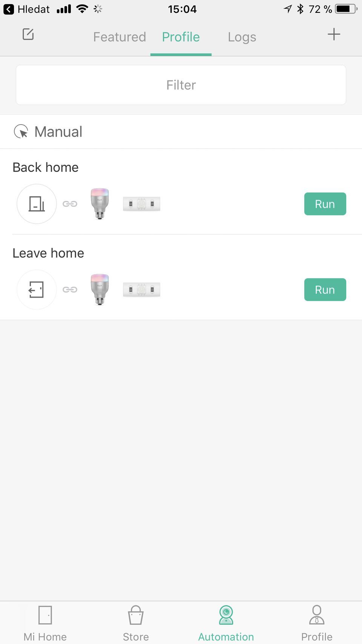This screenshot has width=362, height=644.
Task: Tap the Back home door icon
Action: [x=37, y=204]
